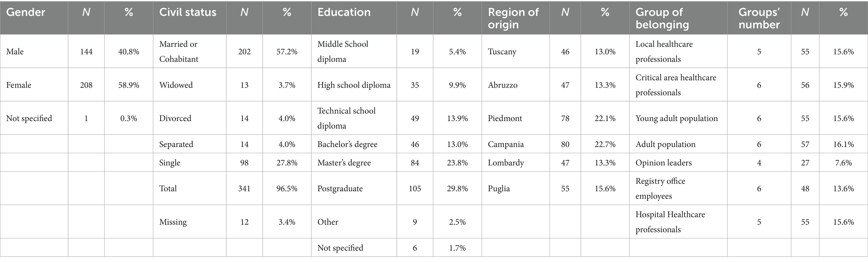Image resolution: width=868 pixels, height=262 pixels.
Task: Click the Married or Cohabitant cell
Action: coord(179,52)
